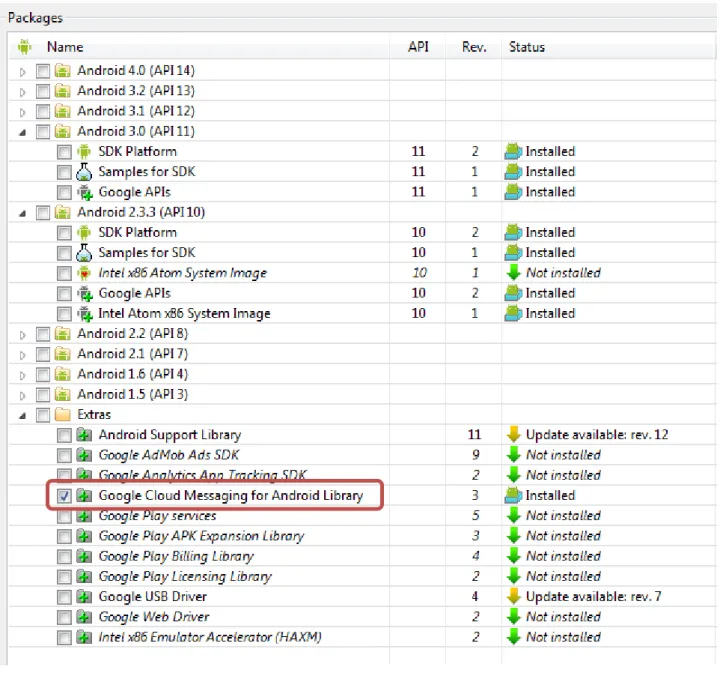This screenshot has width=720, height=673.
Task: Click SDK Platform android icon for API 10
Action: click(x=84, y=232)
